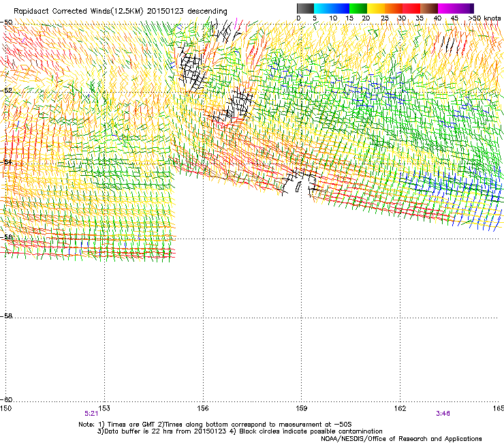Click the 'Rapidscat Corrected Winds(12.5KM)' title text
This screenshot has width=504, height=443.
(78, 12)
